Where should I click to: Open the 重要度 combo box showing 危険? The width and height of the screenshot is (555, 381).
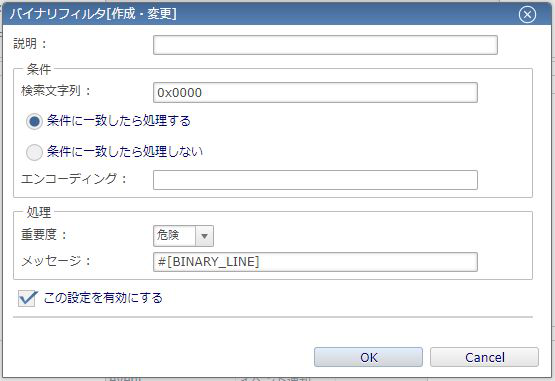(183, 236)
